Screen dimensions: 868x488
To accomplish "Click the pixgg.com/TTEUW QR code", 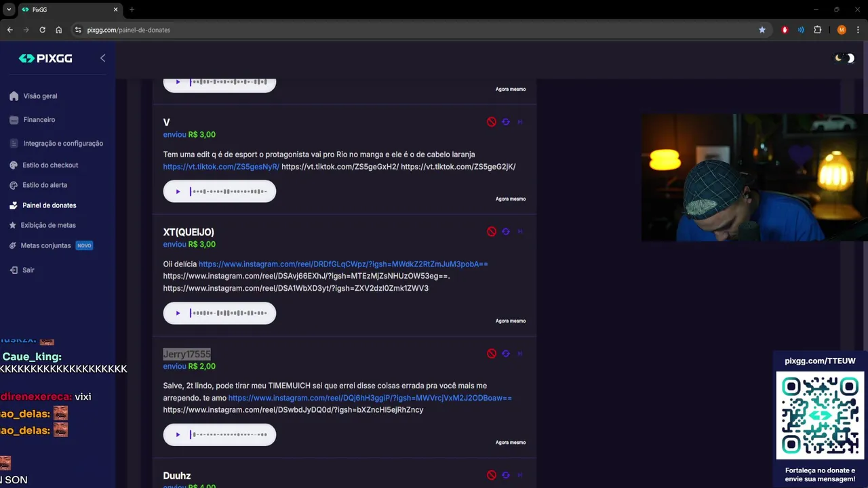I will click(x=820, y=414).
